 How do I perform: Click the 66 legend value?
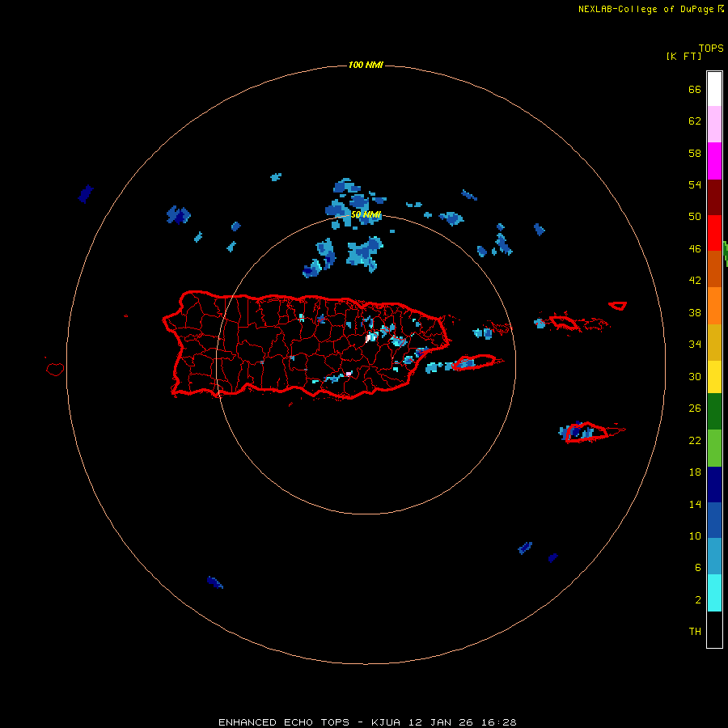point(695,90)
